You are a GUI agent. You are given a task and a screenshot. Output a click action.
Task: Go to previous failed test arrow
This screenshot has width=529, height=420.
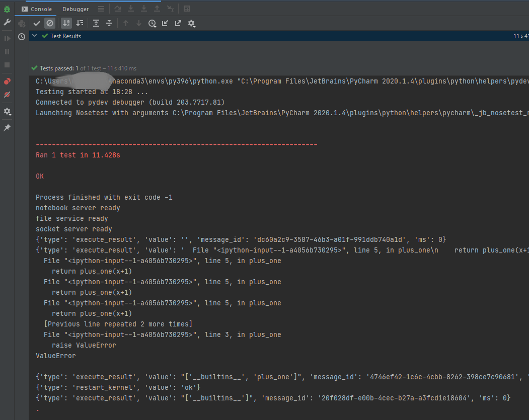(x=126, y=23)
